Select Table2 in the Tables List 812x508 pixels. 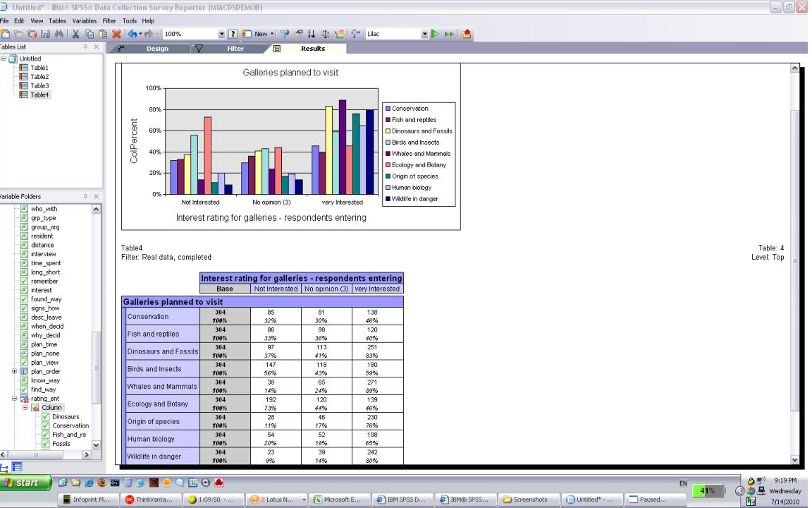click(x=39, y=77)
